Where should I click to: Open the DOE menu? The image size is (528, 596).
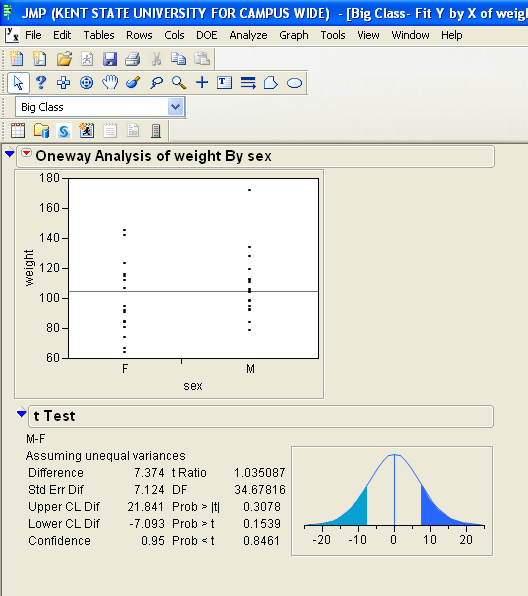coord(206,35)
